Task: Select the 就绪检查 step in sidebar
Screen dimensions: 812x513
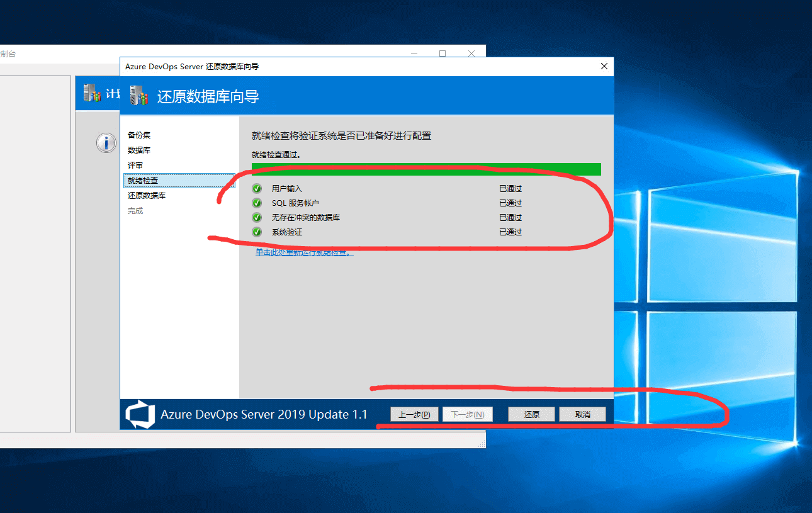Action: click(143, 180)
